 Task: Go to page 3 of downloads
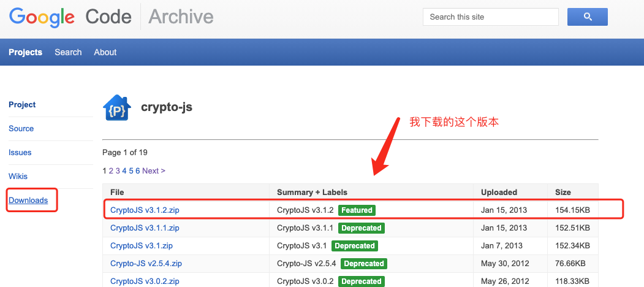[x=118, y=170]
